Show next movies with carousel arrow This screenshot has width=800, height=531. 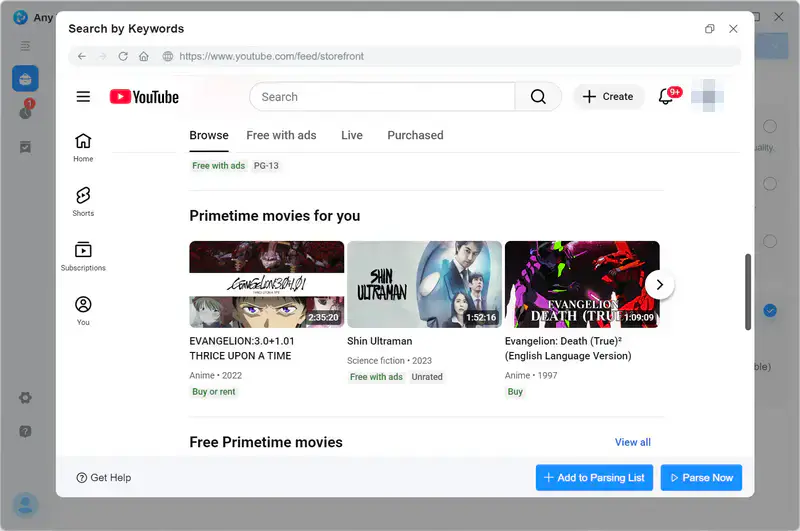(660, 285)
